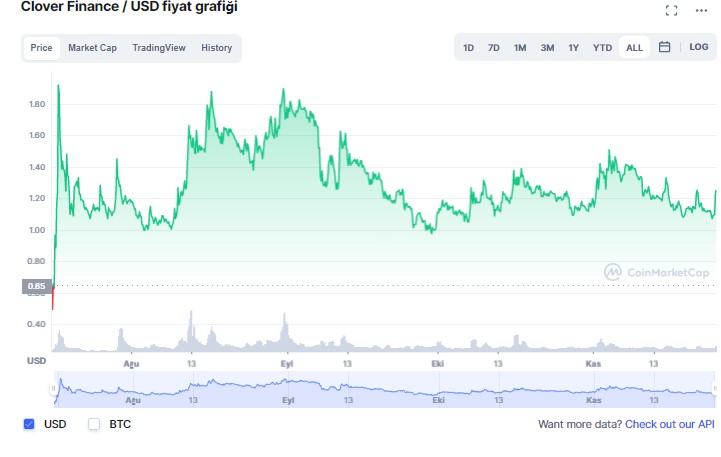Open the fullscreen chart view icon
721x457 pixels.
coord(671,11)
